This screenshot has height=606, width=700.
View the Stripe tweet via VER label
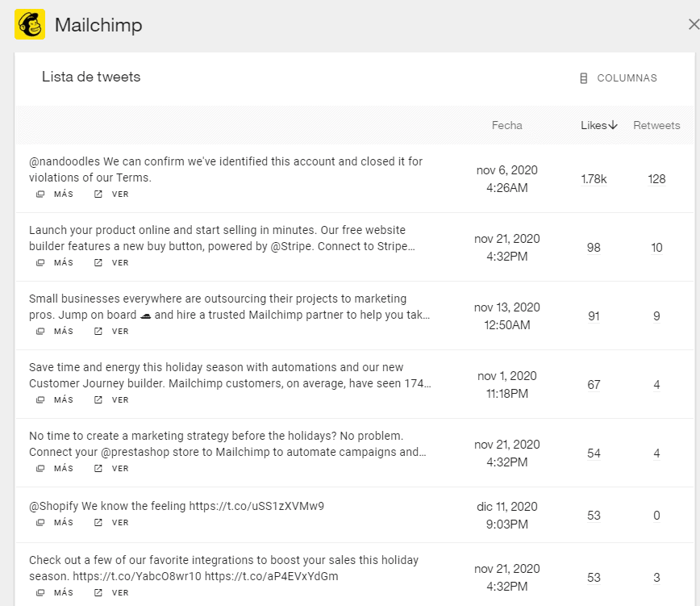pyautogui.click(x=120, y=263)
